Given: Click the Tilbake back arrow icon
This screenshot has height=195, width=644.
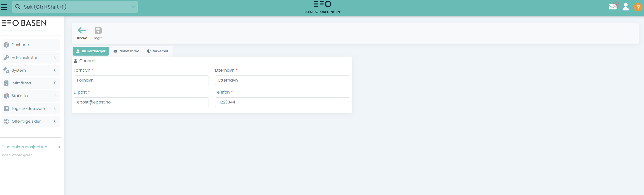Looking at the screenshot, I should point(82,30).
